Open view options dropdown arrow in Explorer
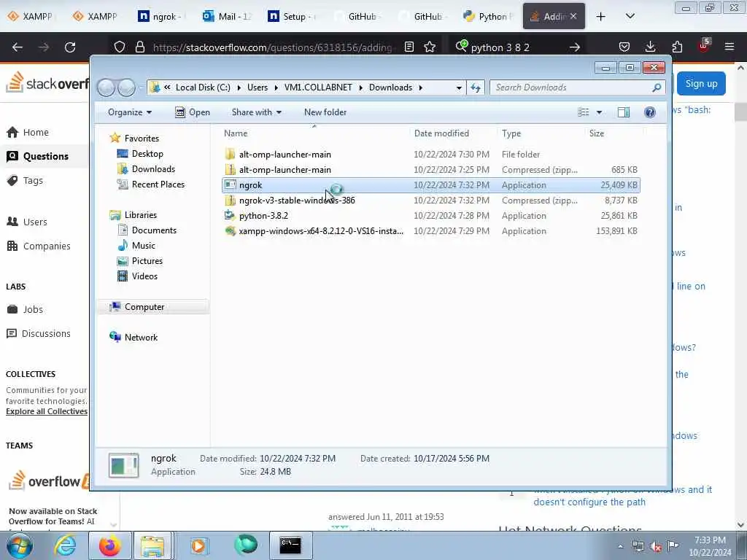 599,112
